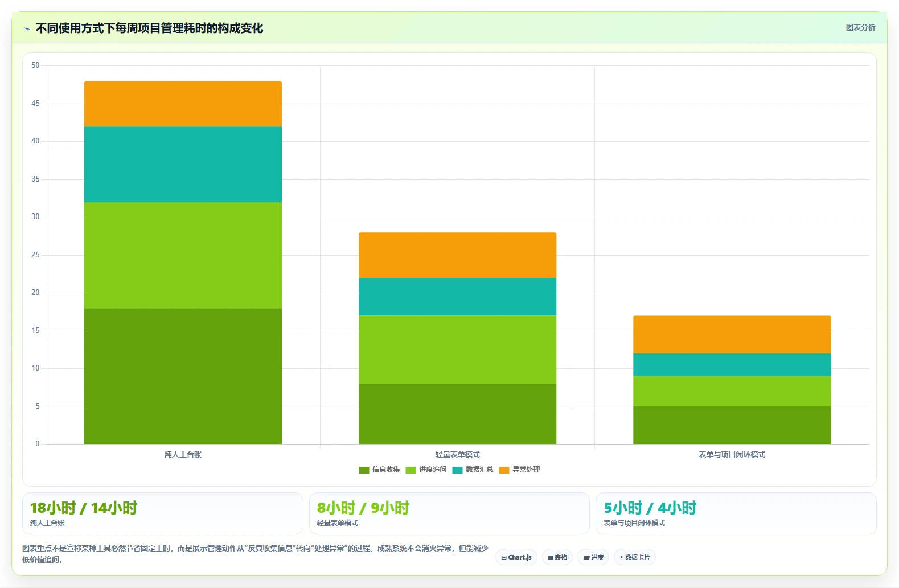Click the y-axis value 25
Screen dimensions: 899x588
(x=35, y=255)
